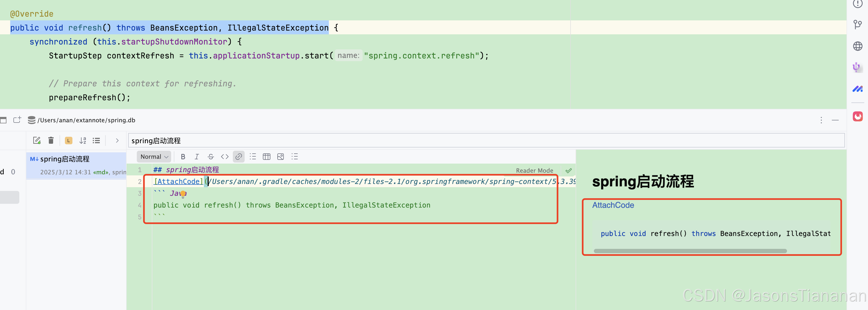Expand the chevron arrow in note toolbar

coord(117,141)
